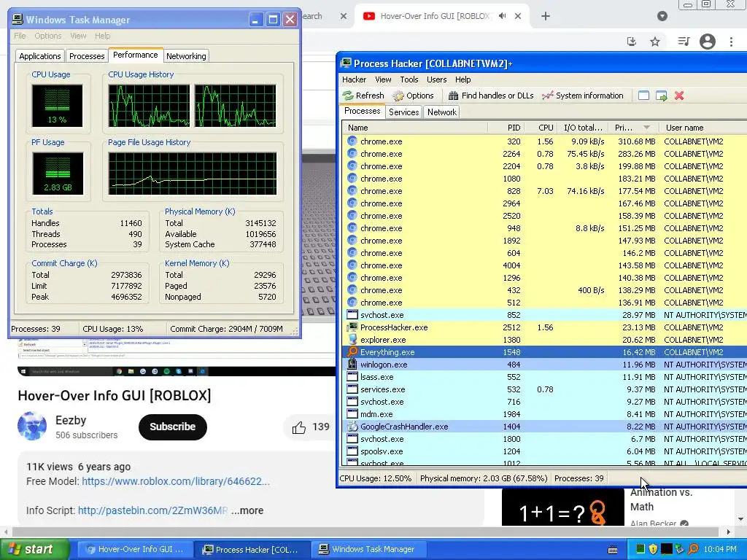747x560 pixels.
Task: Click the on-screen keyboard icon in taskbar
Action: (613, 550)
